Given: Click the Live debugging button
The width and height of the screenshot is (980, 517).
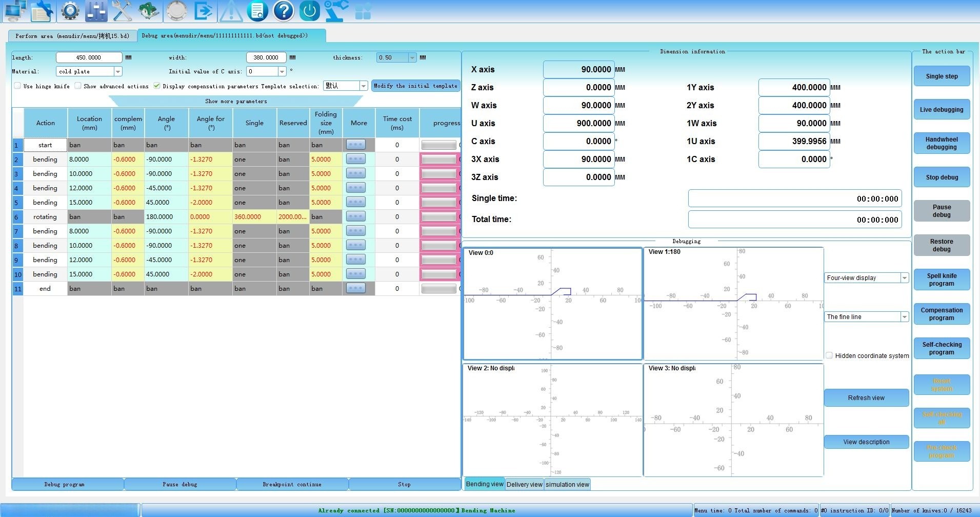Looking at the screenshot, I should [x=942, y=110].
